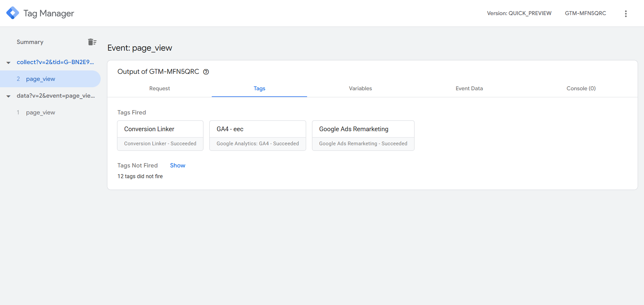Collapse the data?v=2&event=page_view request group
The height and width of the screenshot is (305, 644).
pyautogui.click(x=8, y=96)
